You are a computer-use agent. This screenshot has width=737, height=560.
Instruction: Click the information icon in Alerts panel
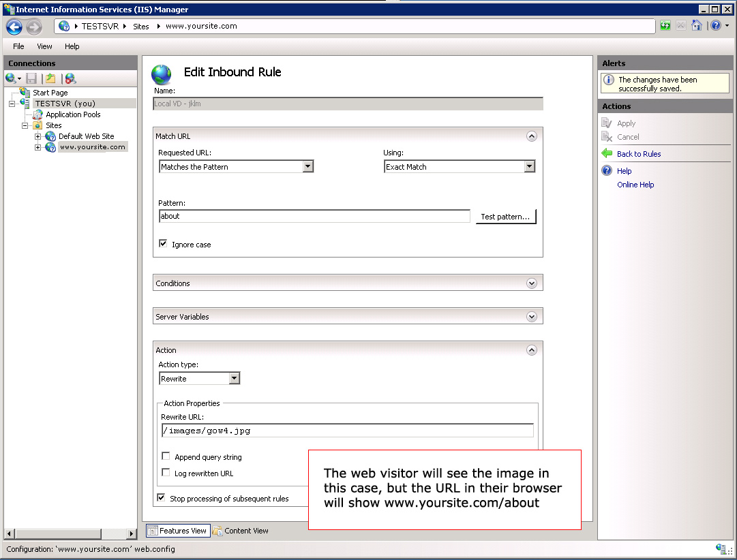point(609,80)
